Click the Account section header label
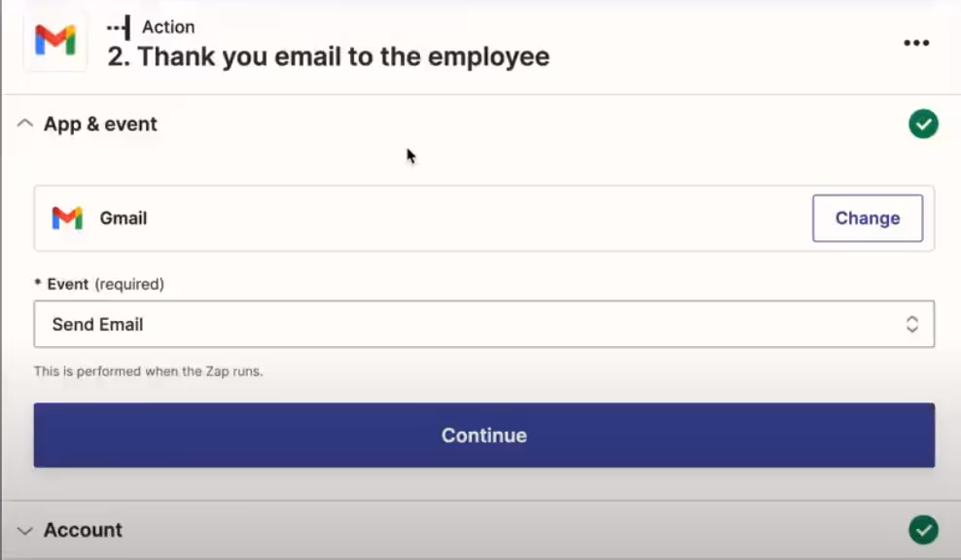Screen dimensions: 961x560 click(x=83, y=530)
